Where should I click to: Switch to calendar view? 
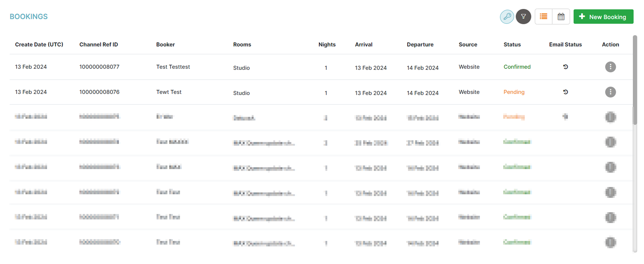561,16
